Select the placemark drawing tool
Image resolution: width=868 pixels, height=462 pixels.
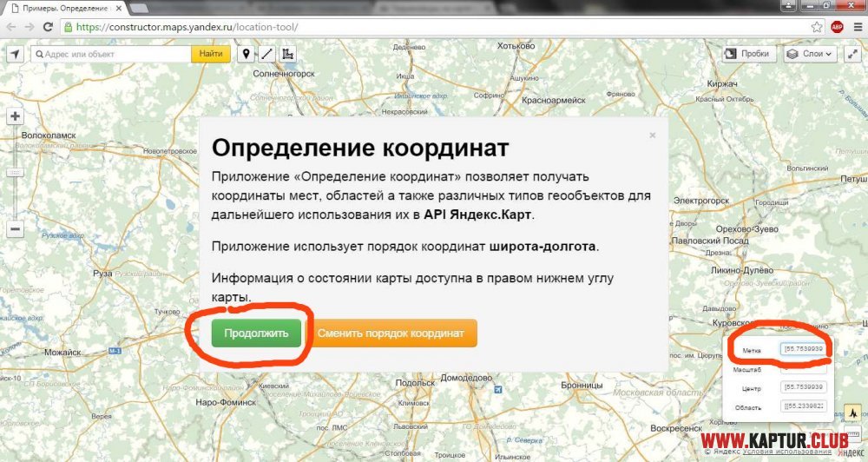tap(246, 54)
